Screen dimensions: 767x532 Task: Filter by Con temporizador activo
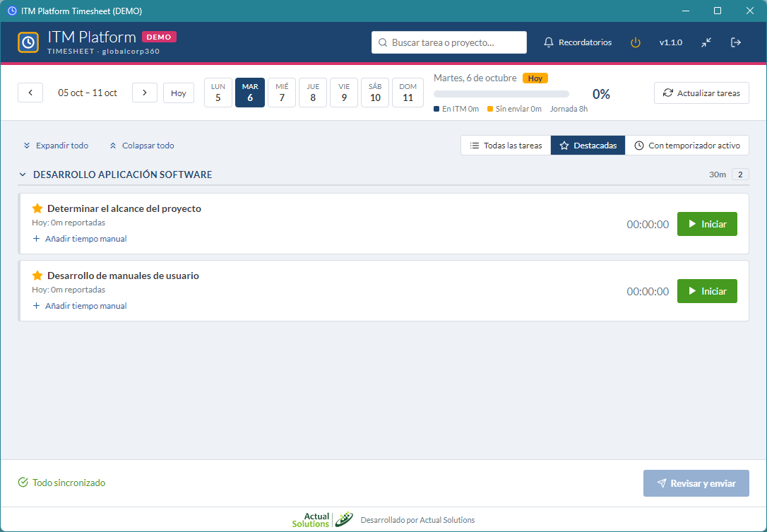686,146
